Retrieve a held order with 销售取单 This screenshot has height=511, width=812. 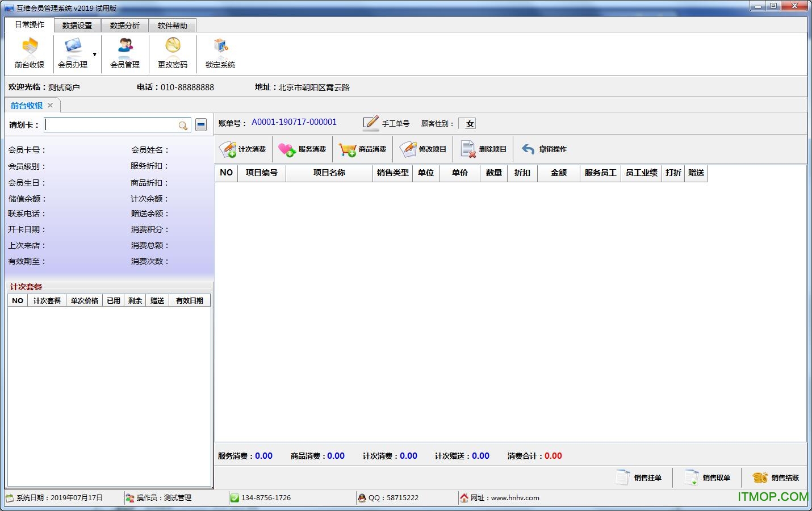click(708, 478)
